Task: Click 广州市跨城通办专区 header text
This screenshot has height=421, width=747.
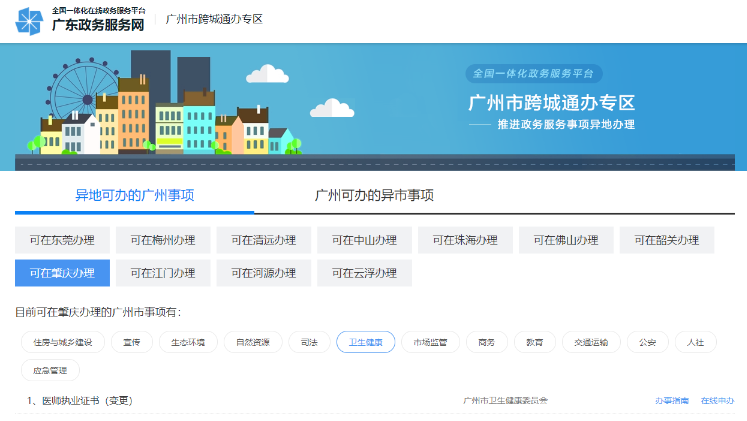Action: click(214, 19)
